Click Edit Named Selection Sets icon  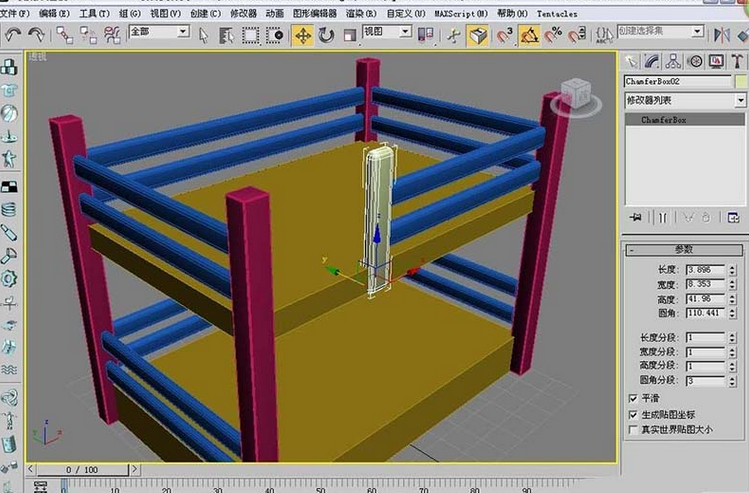(x=604, y=35)
